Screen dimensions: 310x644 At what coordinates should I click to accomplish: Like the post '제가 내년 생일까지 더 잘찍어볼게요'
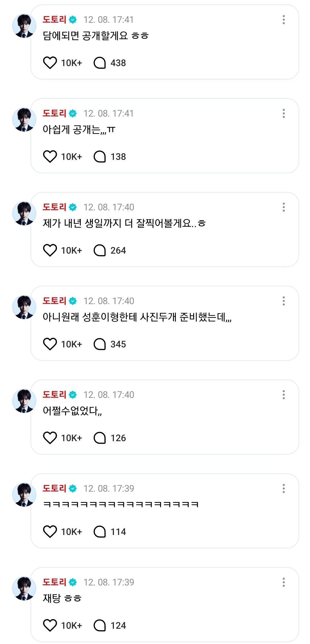50,250
